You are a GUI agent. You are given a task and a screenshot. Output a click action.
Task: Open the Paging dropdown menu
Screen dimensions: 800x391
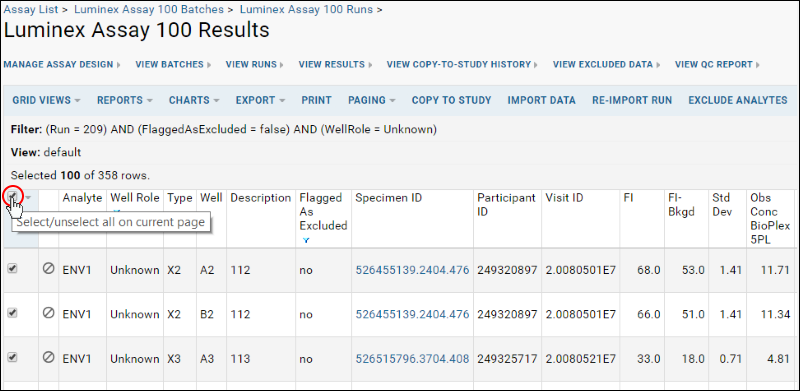(x=371, y=100)
